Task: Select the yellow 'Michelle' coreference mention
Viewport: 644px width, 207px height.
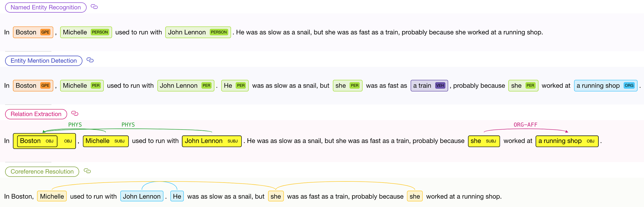Action: (52, 196)
